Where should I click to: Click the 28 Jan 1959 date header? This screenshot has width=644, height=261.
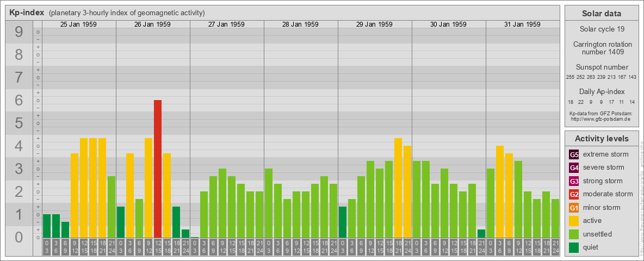click(x=300, y=24)
